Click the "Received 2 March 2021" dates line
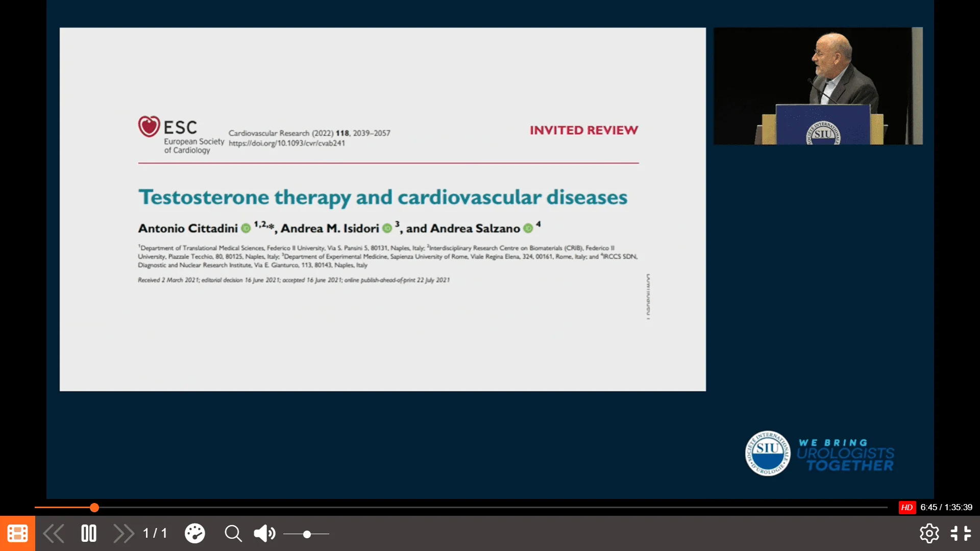Viewport: 980px width, 551px height. (x=293, y=280)
